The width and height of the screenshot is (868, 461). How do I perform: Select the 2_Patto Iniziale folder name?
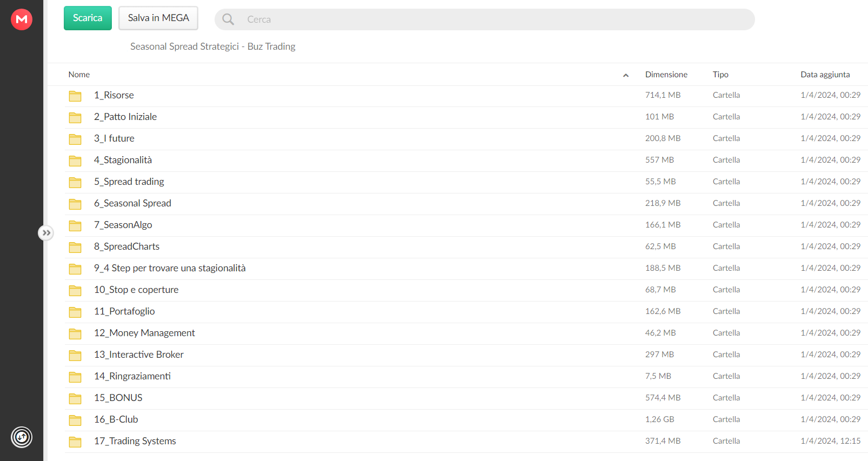[x=125, y=117]
